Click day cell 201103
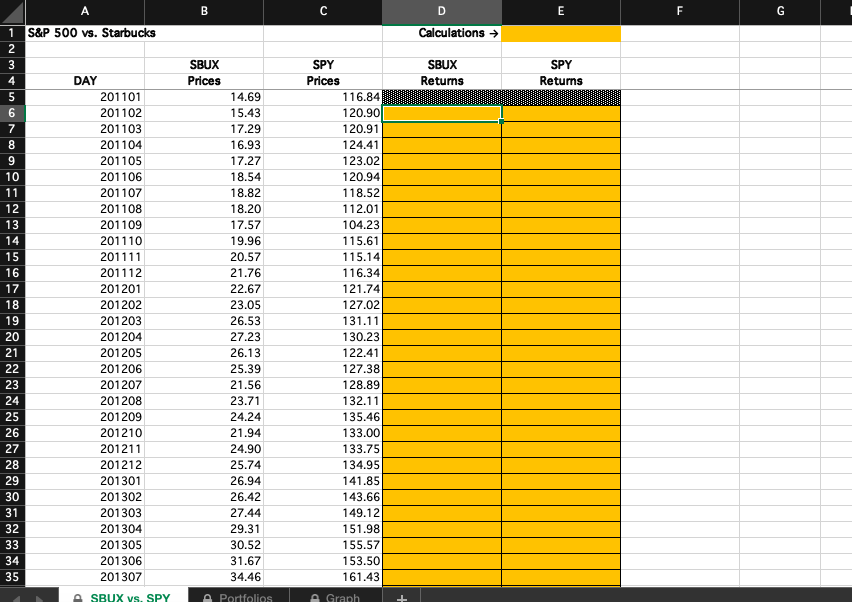Screen dimensions: 852x602 [x=85, y=129]
